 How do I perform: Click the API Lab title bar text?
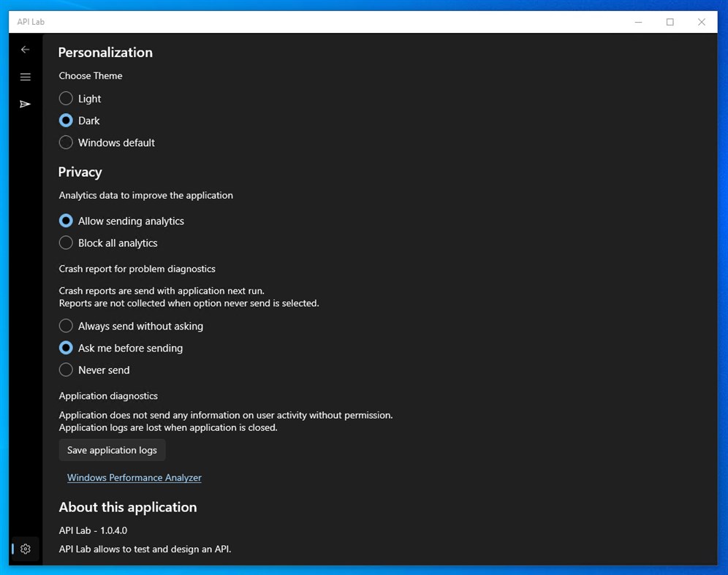tap(30, 22)
